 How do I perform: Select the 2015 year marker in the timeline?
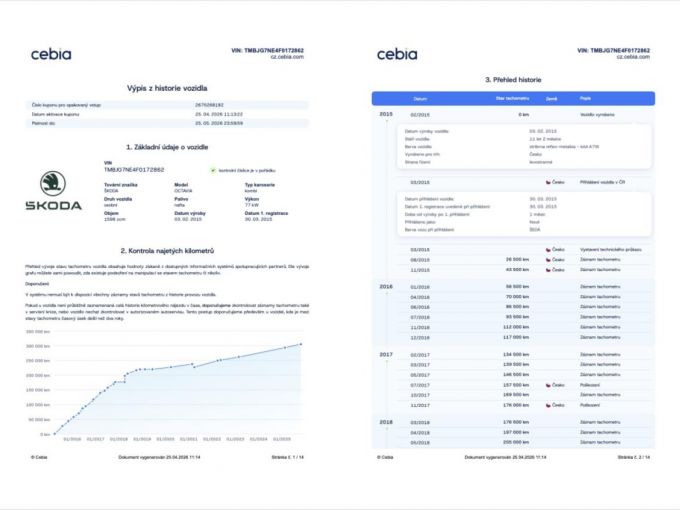click(386, 115)
